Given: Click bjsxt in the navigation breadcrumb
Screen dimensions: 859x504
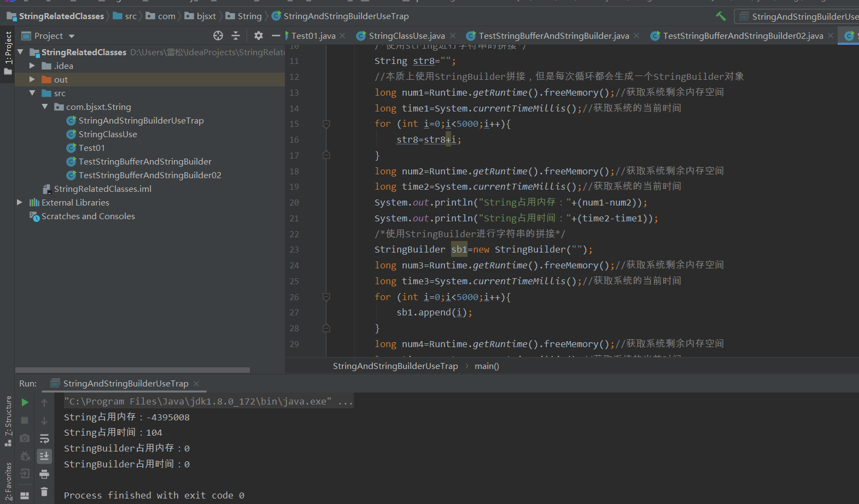Looking at the screenshot, I should pyautogui.click(x=200, y=16).
